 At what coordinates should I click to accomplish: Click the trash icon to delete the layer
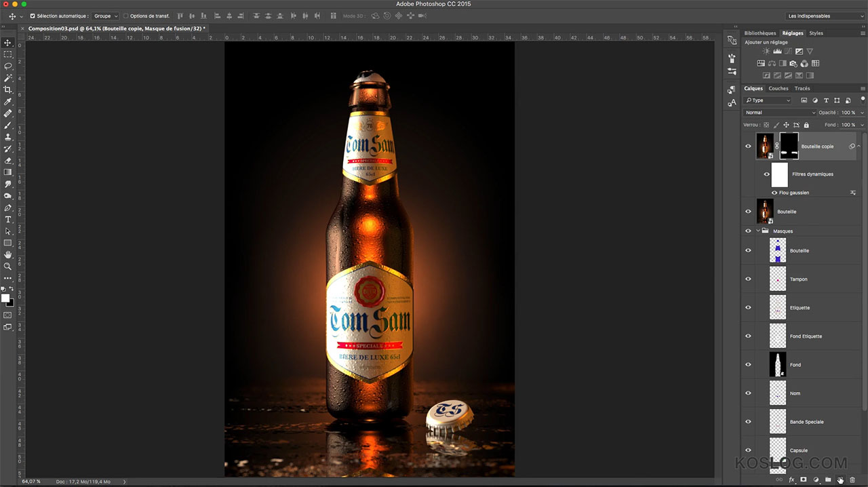852,480
